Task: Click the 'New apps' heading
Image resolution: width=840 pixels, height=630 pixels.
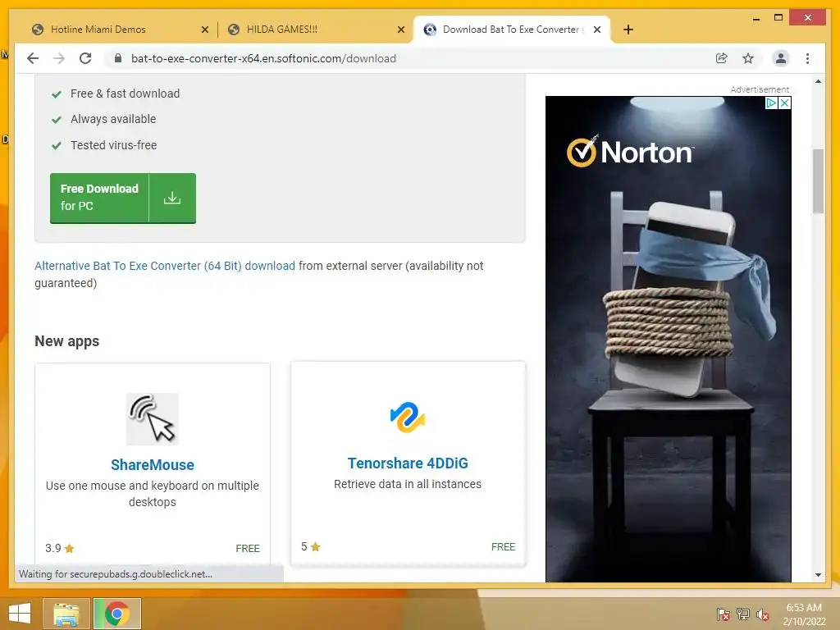Action: coord(67,341)
